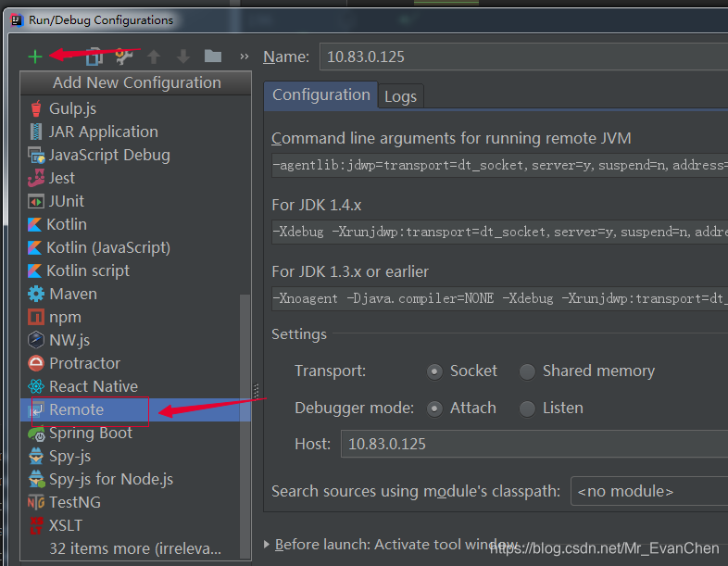Screen dimensions: 728x566
Task: Switch to the Configuration tab
Action: point(320,95)
